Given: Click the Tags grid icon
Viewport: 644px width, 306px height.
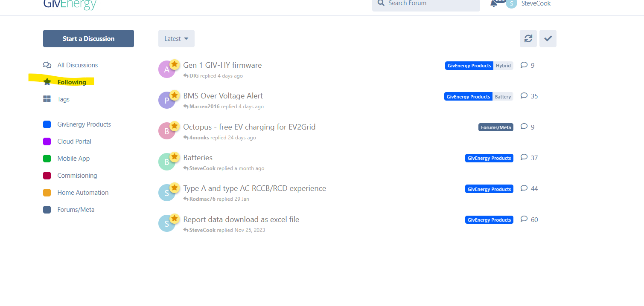Looking at the screenshot, I should 47,99.
